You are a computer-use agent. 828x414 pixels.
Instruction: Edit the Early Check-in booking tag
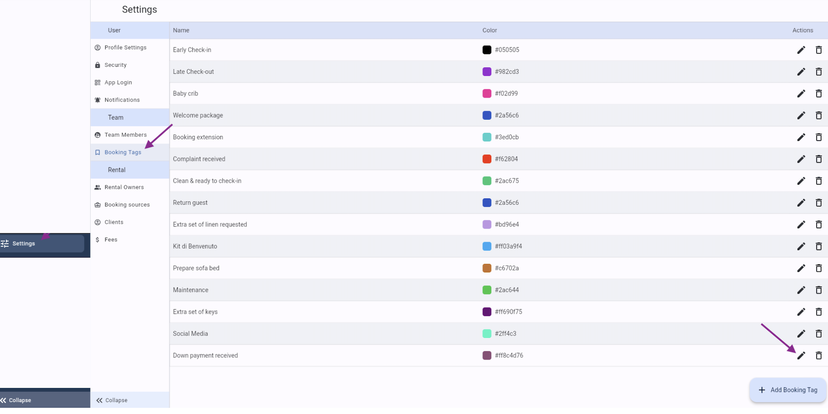[801, 50]
